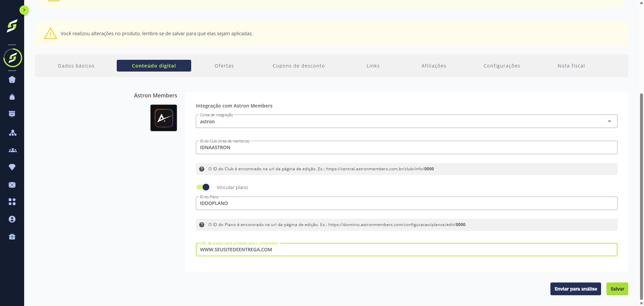Click the S logo at sidebar top

point(12,26)
